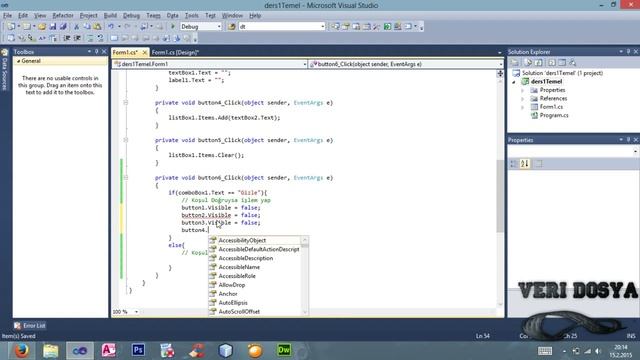Screen dimensions: 640x360
Task: Click the Save floppy disk icon
Action: pos(53,27)
